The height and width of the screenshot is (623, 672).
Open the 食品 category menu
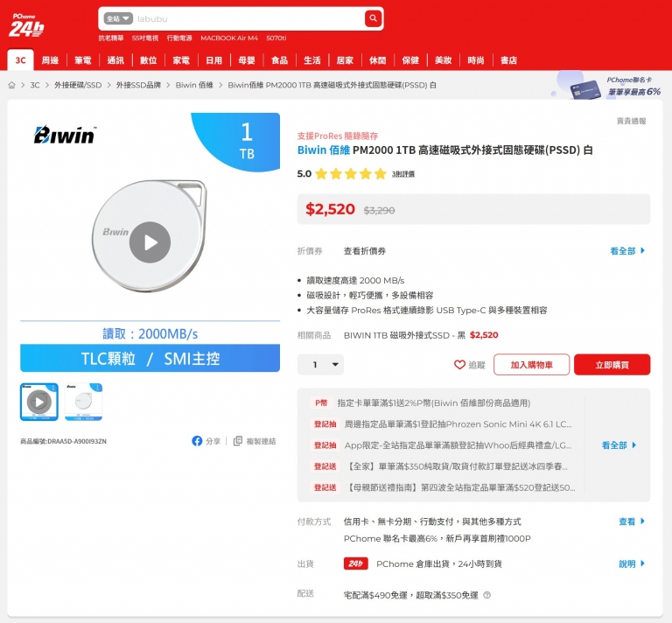click(279, 60)
